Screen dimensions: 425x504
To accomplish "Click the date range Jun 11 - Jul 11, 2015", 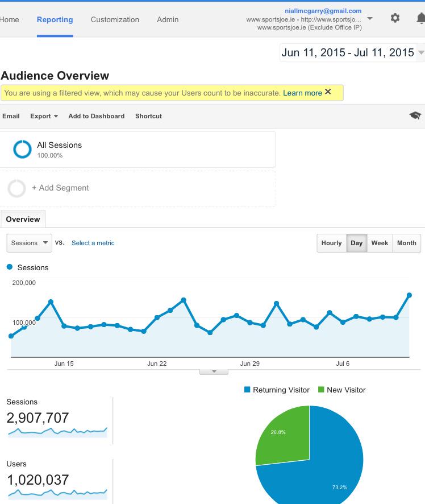I will (x=348, y=52).
